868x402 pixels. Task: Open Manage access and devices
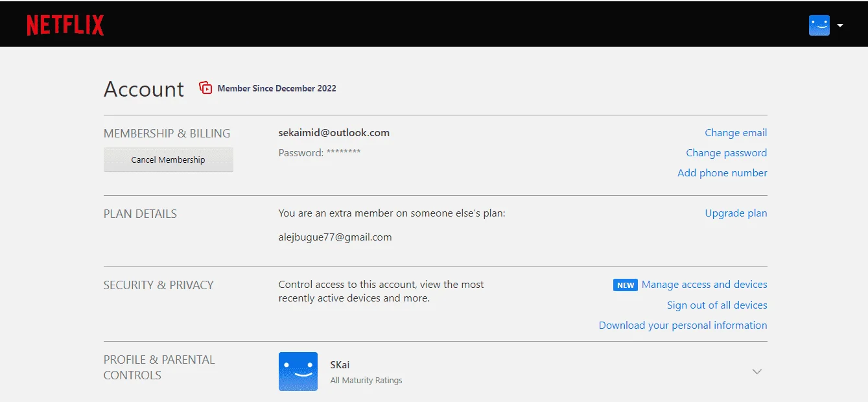705,284
